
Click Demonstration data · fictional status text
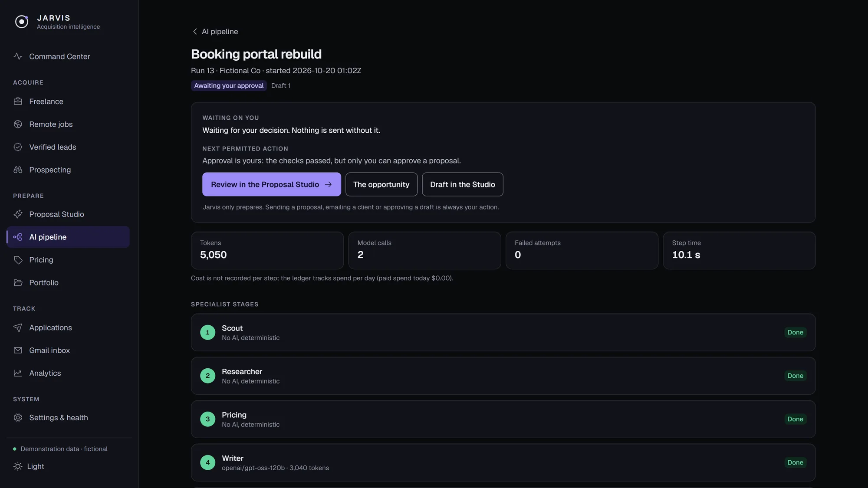pos(64,449)
